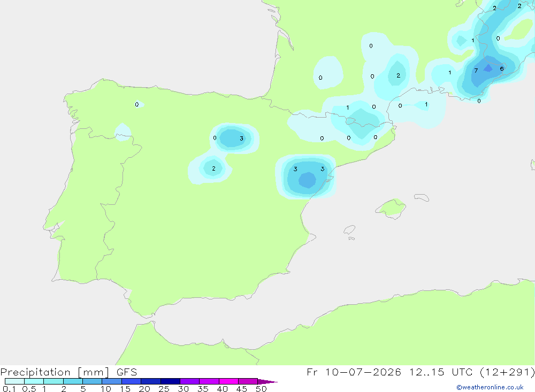The height and width of the screenshot is (392, 535).
Task: Choose the 2–5 mm legend color swatch
Action: [x=73, y=381]
